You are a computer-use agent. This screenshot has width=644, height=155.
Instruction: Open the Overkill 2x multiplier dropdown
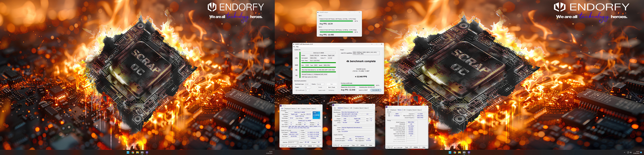click(x=307, y=90)
